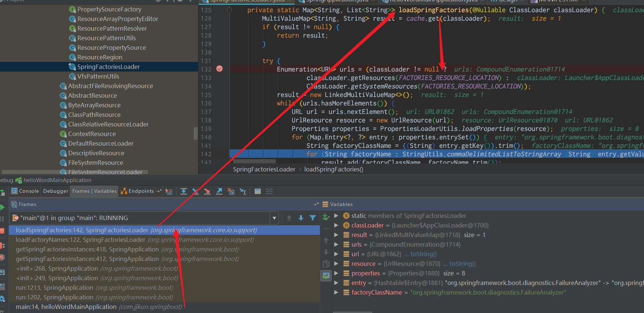This screenshot has height=313, width=644.
Task: Toggle the line 132 breakpoint
Action: point(219,69)
